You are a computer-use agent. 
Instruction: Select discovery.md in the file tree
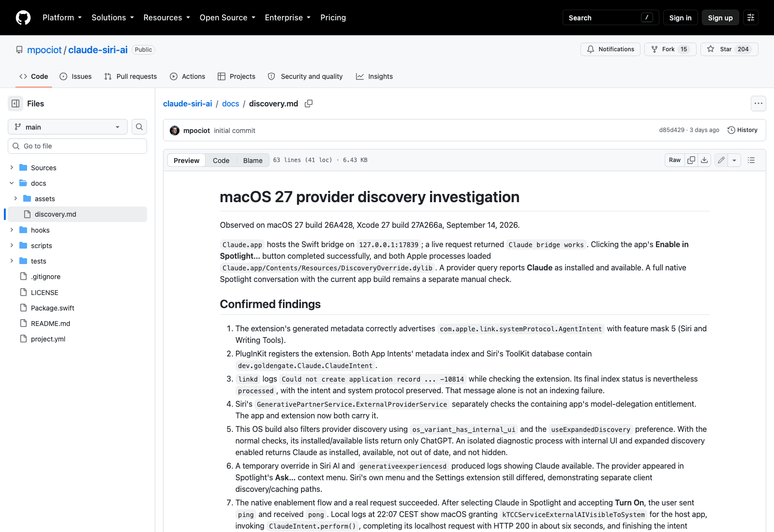click(77, 214)
